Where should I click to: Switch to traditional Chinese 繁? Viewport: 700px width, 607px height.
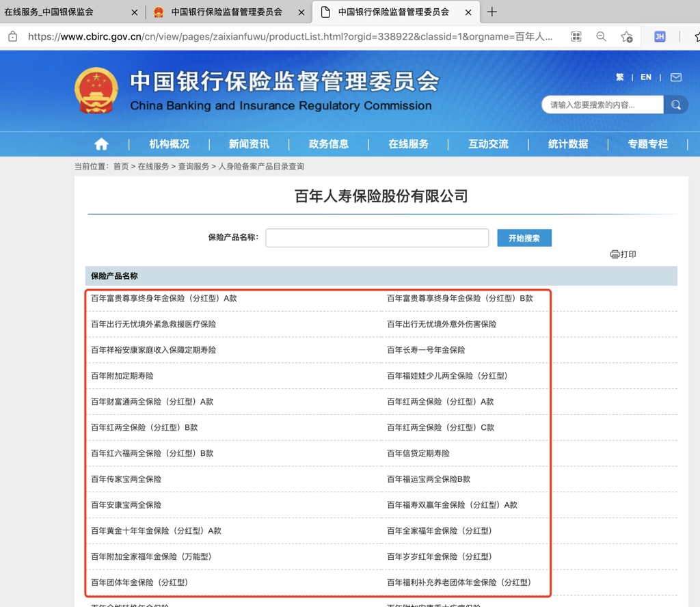(619, 77)
